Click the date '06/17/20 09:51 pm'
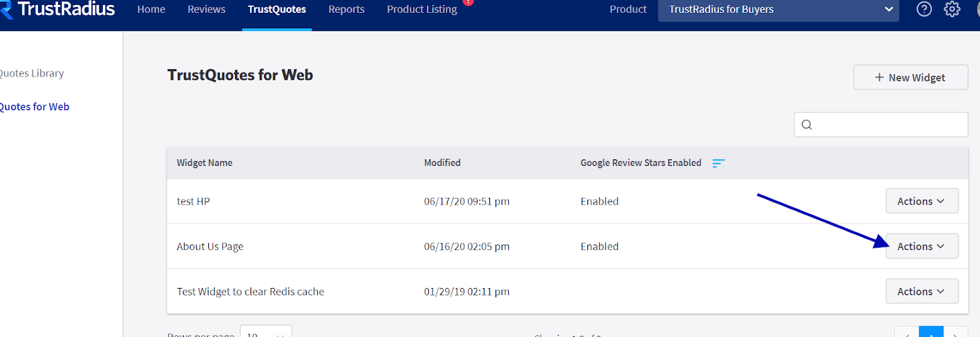The image size is (980, 337). click(x=467, y=202)
